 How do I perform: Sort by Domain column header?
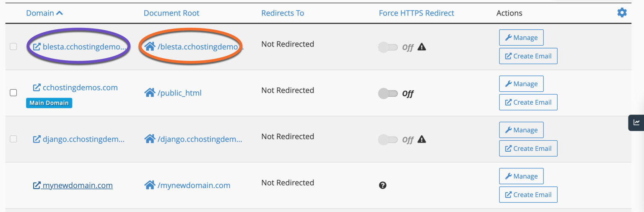44,13
